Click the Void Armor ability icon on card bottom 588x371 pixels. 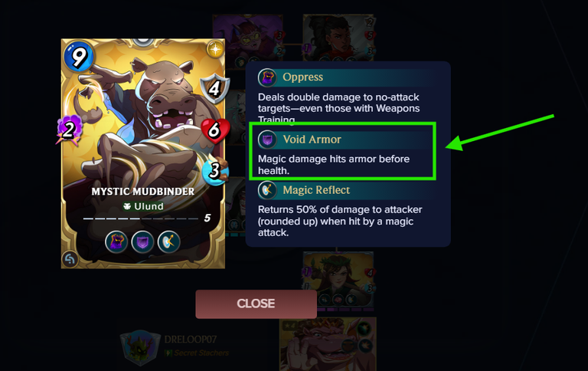pos(142,241)
